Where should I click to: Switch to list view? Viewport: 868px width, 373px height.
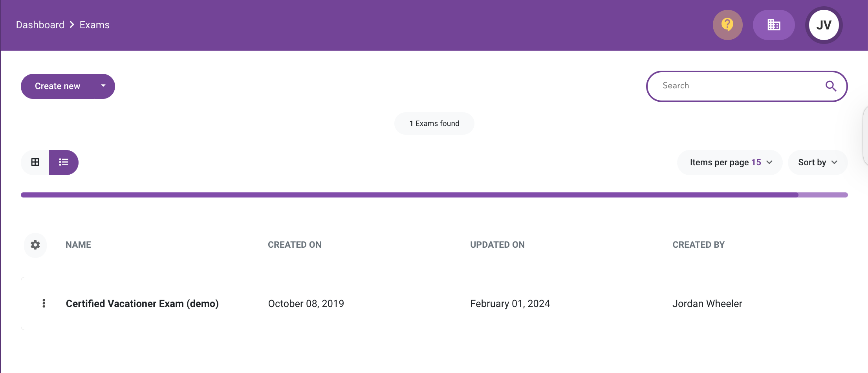click(64, 162)
